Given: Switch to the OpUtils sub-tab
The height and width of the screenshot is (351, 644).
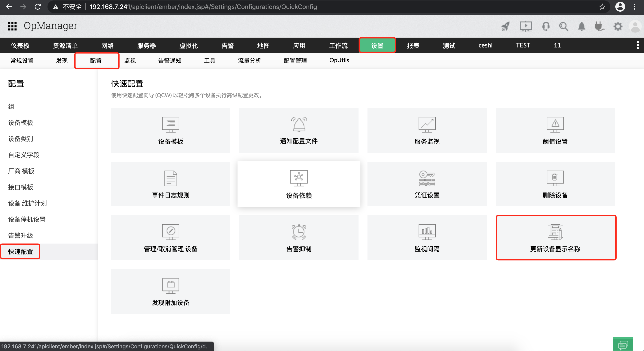Looking at the screenshot, I should click(339, 60).
